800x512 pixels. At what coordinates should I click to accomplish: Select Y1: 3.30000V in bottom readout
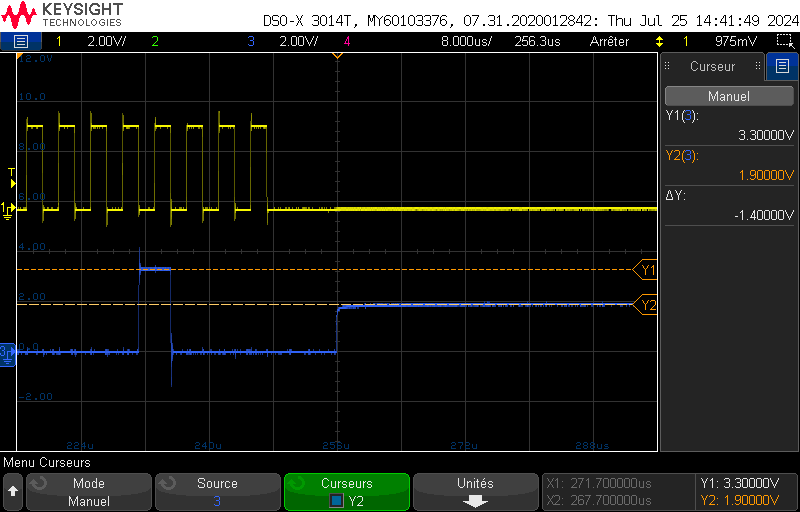(x=740, y=483)
